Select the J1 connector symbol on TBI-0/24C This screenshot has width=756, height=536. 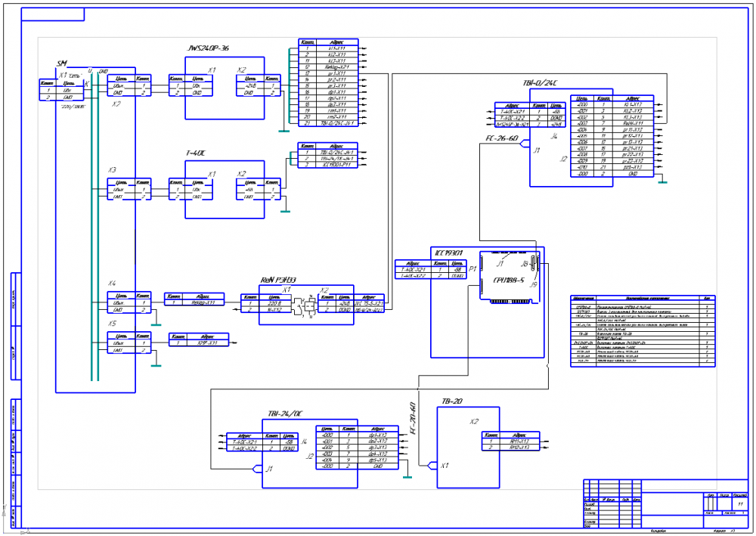pos(525,148)
